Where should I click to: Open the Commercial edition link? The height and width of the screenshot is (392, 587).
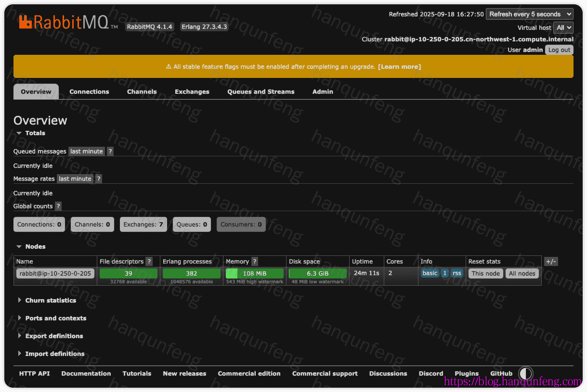point(249,373)
